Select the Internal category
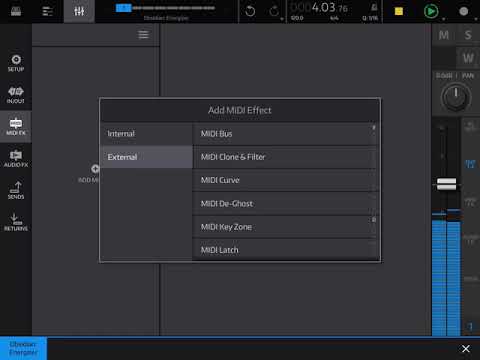Image resolution: width=480 pixels, height=360 pixels. pos(146,134)
